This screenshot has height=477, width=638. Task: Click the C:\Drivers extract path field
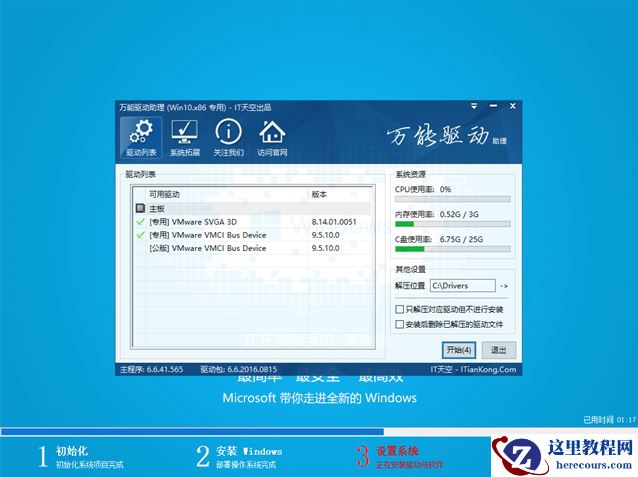(x=463, y=286)
